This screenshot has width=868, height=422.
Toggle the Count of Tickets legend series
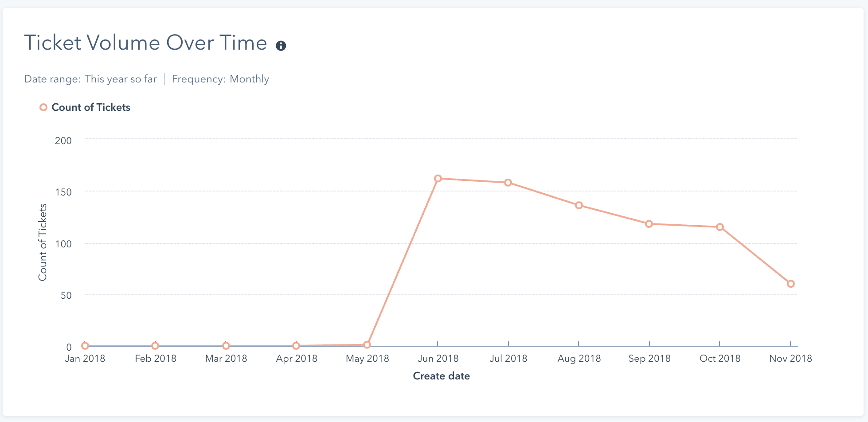(x=85, y=107)
